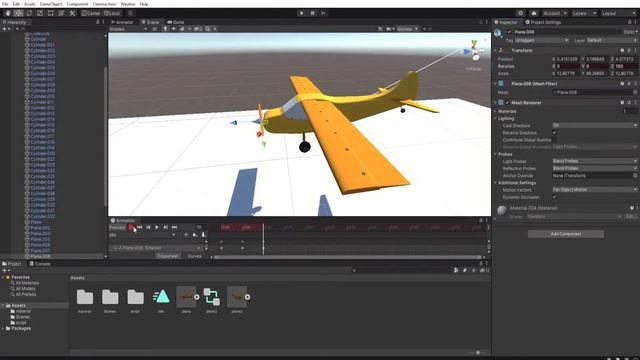Open the Window menu
The height and width of the screenshot is (360, 640).
click(128, 4)
